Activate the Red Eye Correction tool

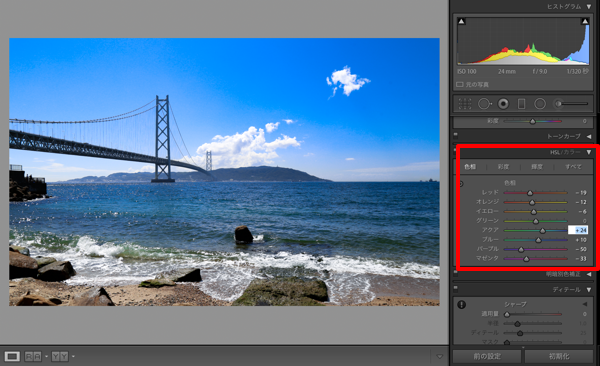click(503, 104)
